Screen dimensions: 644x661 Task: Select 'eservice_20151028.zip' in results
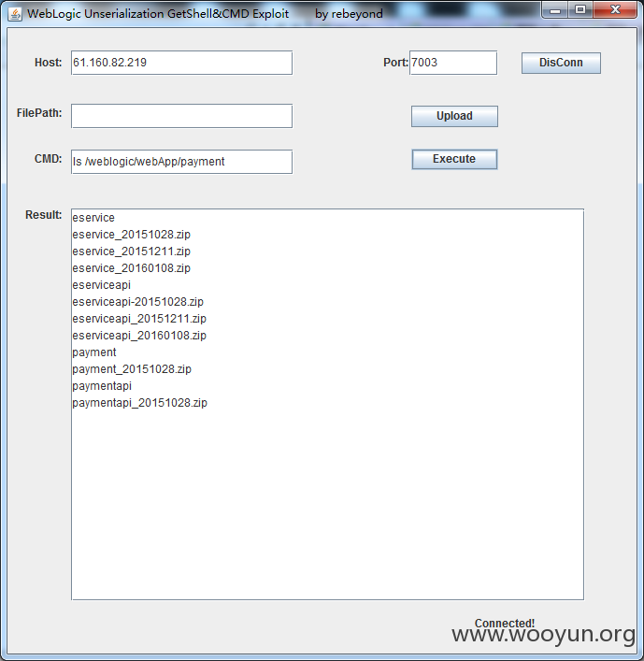tap(131, 235)
